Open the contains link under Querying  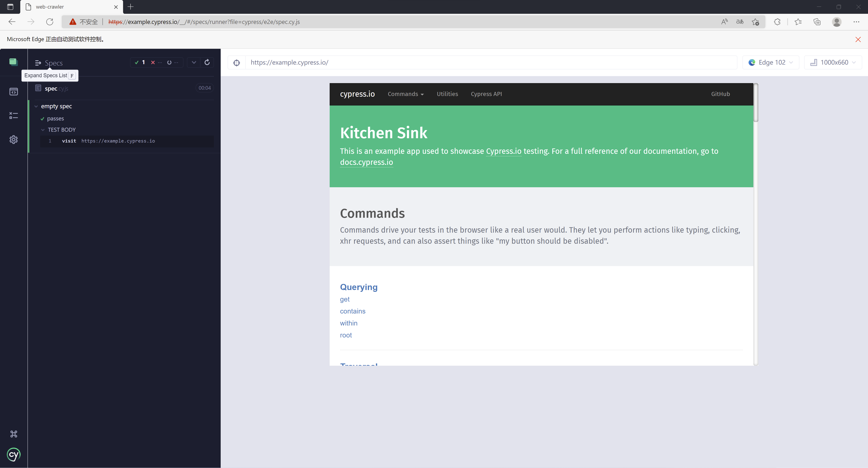(352, 311)
